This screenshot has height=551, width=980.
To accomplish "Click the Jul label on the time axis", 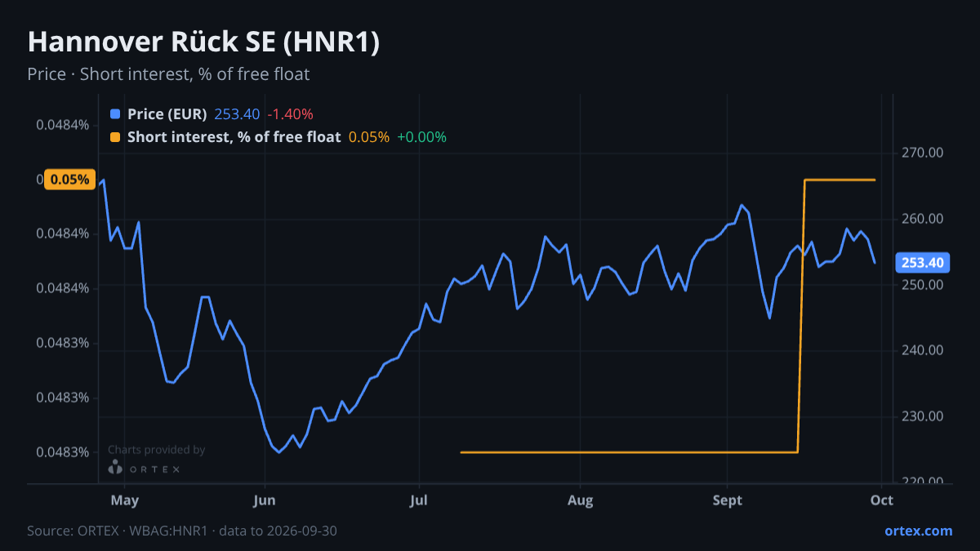I will [419, 500].
